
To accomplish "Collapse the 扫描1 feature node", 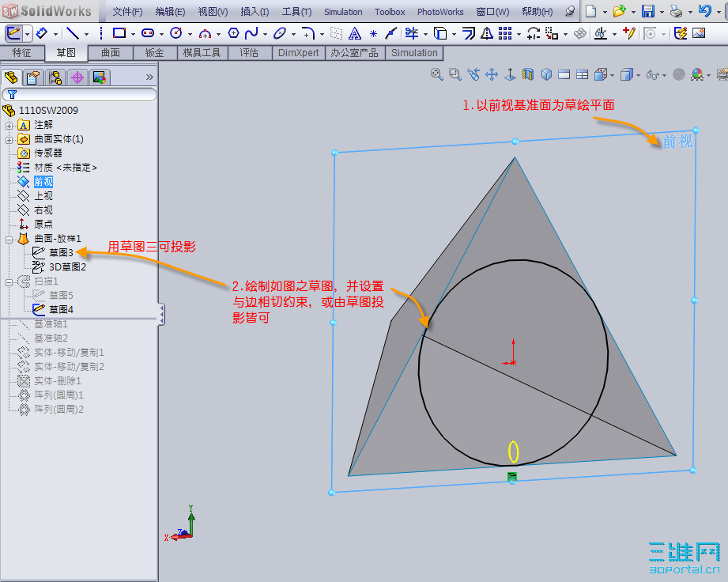I will [9, 282].
